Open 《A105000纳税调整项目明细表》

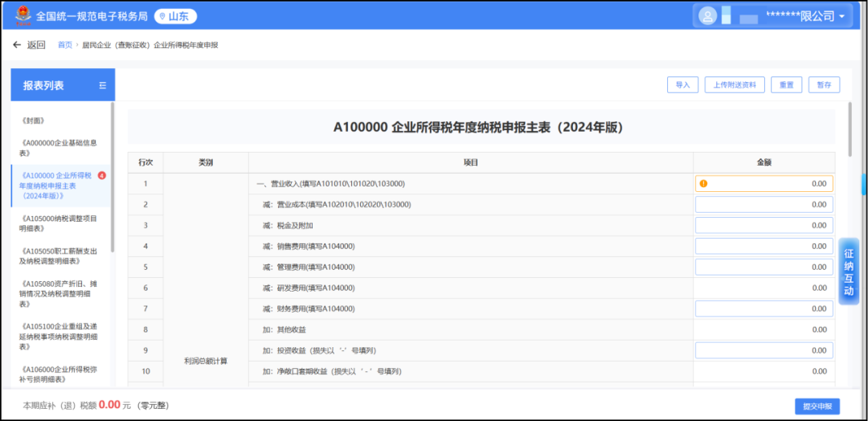click(x=59, y=223)
